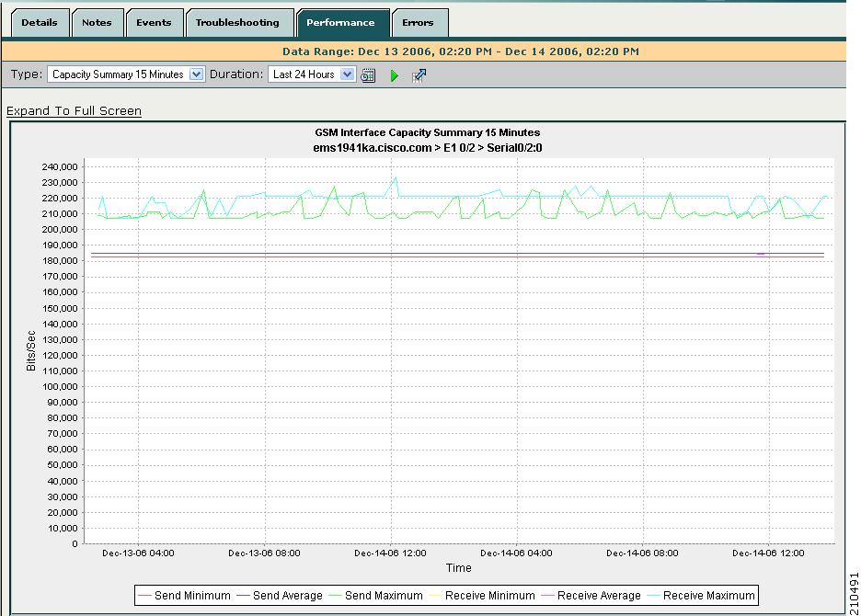Click the 180,000 y-axis value
861x616 pixels.
(60, 261)
